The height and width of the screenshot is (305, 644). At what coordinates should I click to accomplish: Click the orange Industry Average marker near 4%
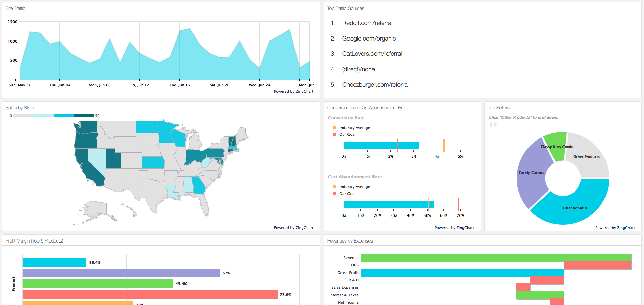click(x=444, y=145)
